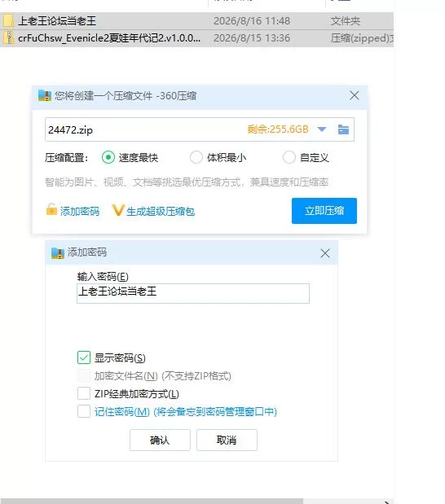Select the 上老王论坛当老王 folder icon in file list
The width and height of the screenshot is (445, 504).
click(8, 21)
